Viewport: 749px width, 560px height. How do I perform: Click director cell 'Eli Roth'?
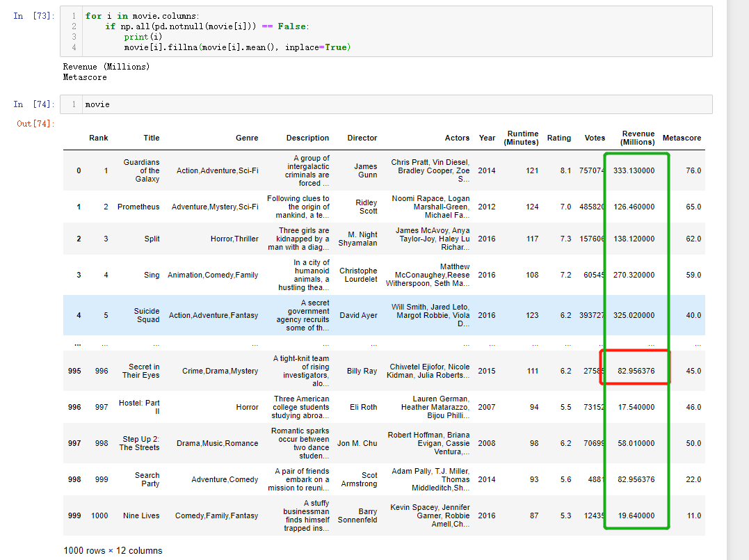[364, 407]
